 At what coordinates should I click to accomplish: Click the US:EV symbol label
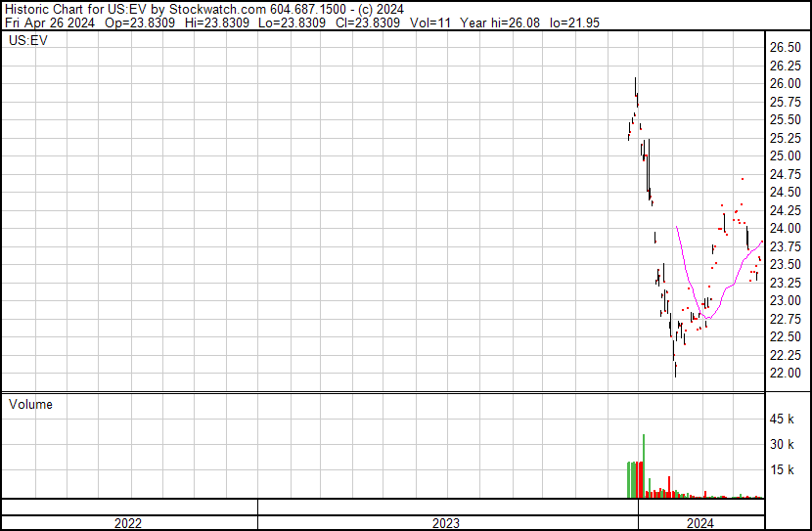pyautogui.click(x=28, y=40)
